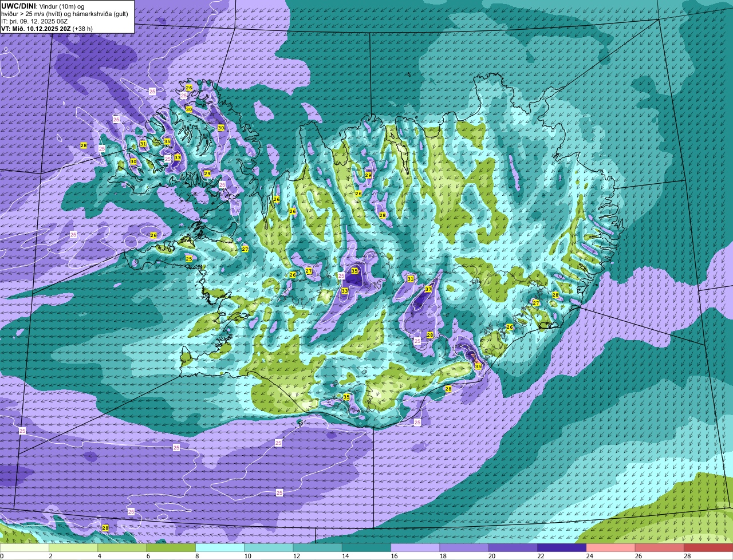Click the scale tick label 22
Viewport: 733px width, 560px height.
point(540,556)
